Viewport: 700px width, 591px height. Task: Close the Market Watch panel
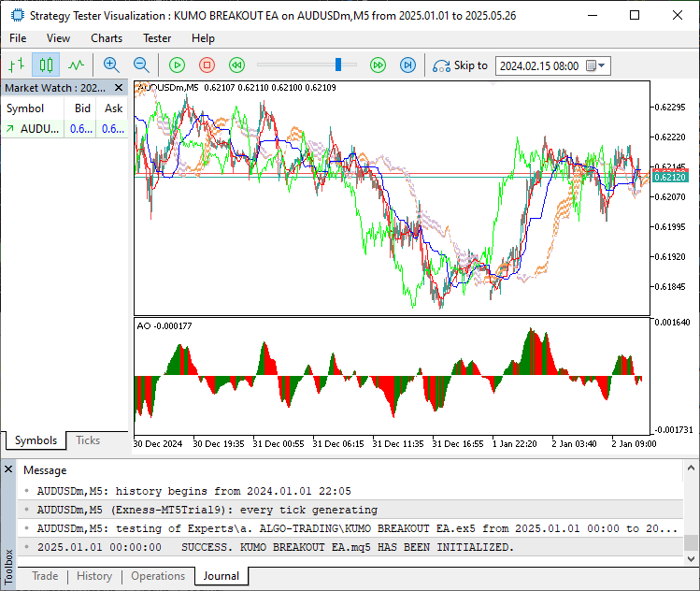coord(120,87)
